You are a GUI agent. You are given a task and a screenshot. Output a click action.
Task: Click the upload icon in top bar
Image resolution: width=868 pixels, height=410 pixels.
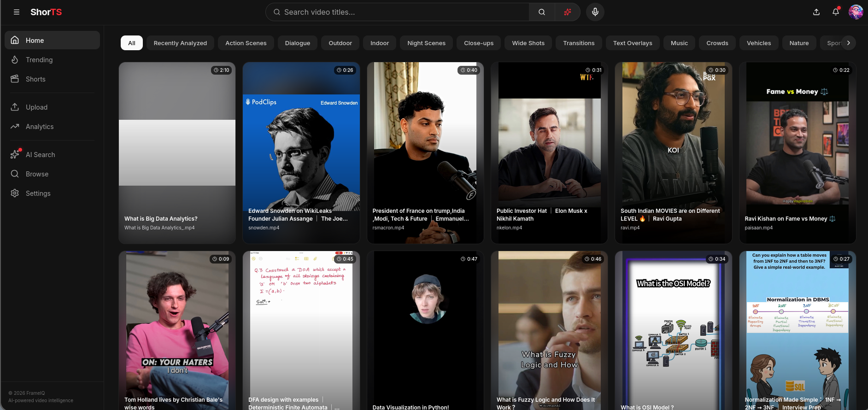tap(816, 12)
